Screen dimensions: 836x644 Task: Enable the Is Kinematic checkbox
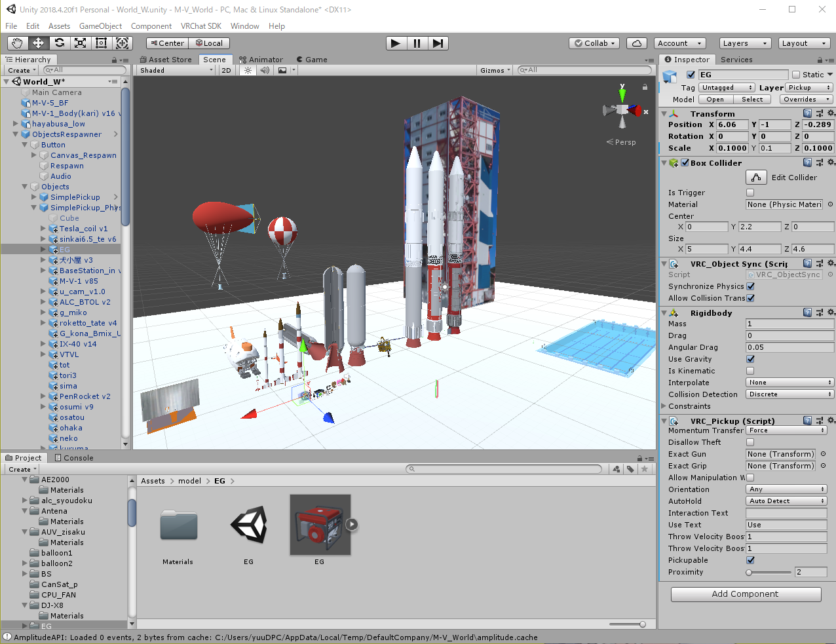[x=750, y=371]
